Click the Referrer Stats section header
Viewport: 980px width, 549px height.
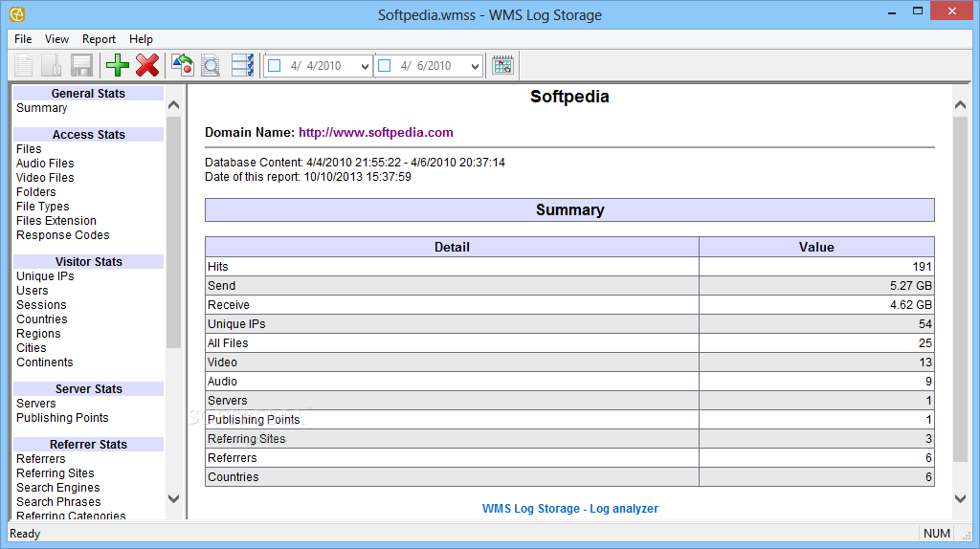[88, 445]
